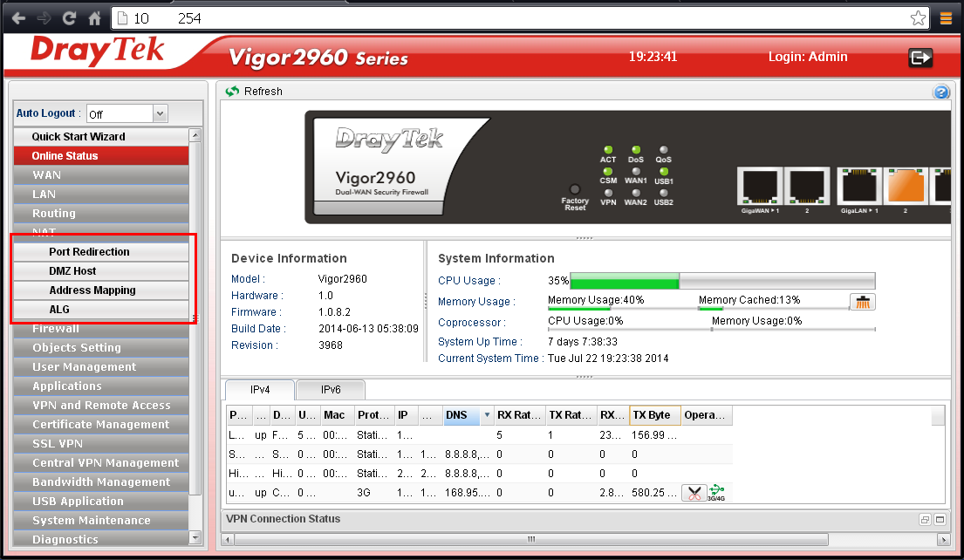
Task: Open System Maintenance menu
Action: tap(101, 521)
